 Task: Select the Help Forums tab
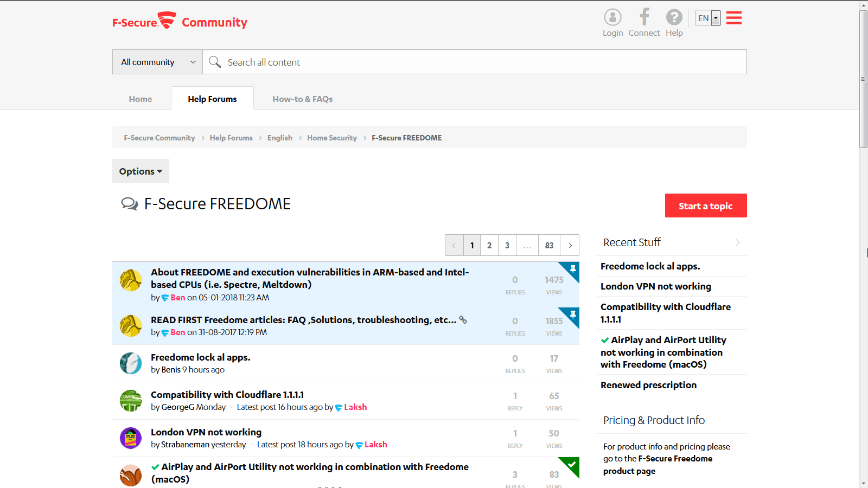pos(212,99)
